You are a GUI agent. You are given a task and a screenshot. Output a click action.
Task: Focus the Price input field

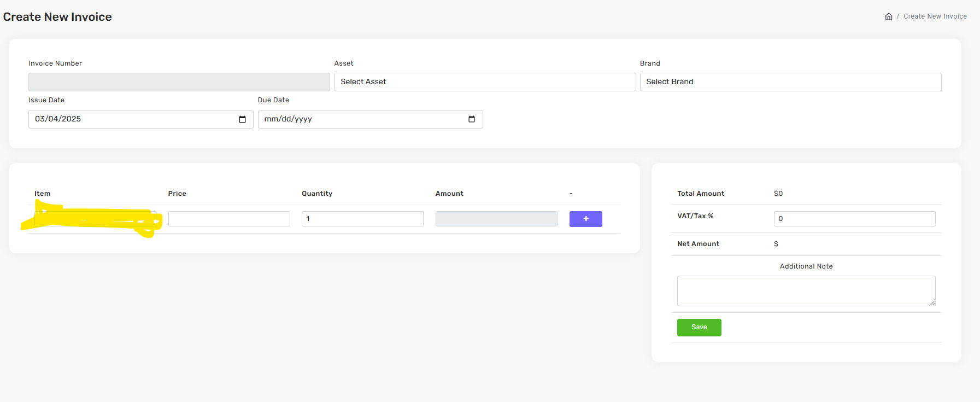tap(229, 219)
